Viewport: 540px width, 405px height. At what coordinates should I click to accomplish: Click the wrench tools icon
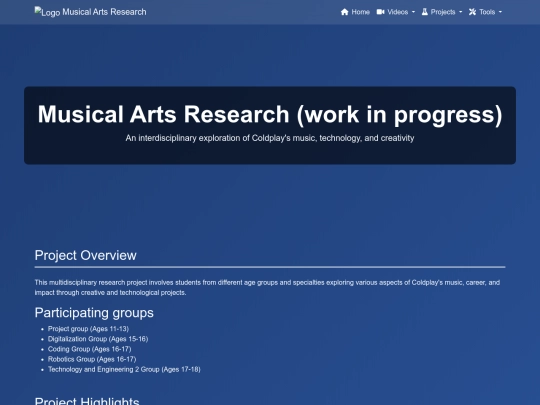472,12
